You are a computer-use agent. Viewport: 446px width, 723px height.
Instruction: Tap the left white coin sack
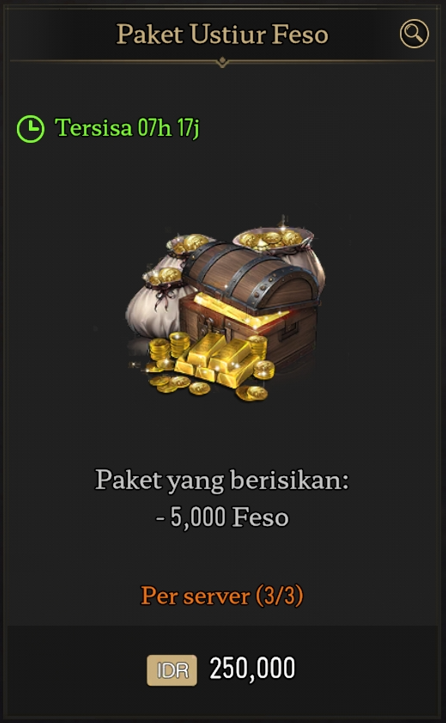(155, 302)
